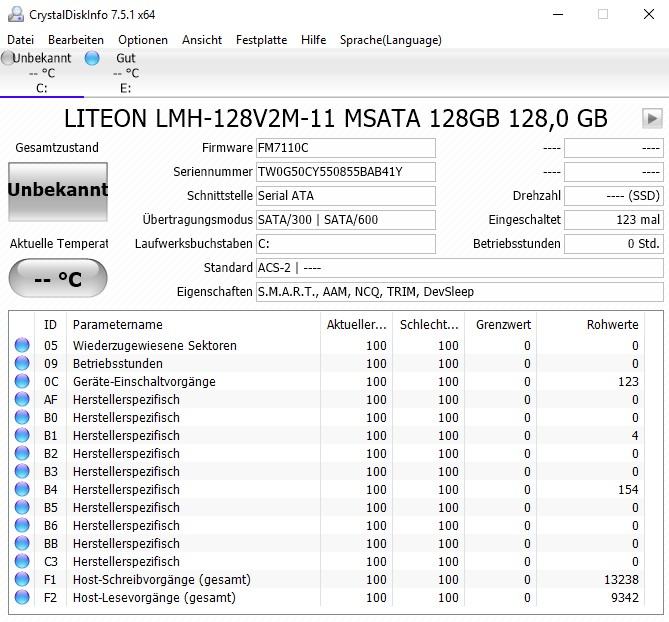Click the top empty value field right of Firmware
Image resolution: width=669 pixels, height=622 pixels.
pos(614,148)
